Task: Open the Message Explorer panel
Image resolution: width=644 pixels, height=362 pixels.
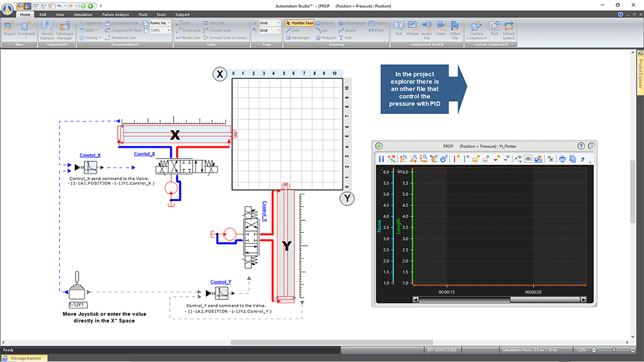Action: pos(25,358)
